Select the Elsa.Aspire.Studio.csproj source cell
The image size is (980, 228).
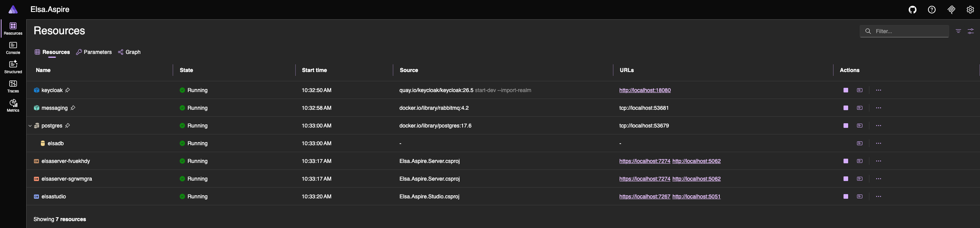(429, 196)
